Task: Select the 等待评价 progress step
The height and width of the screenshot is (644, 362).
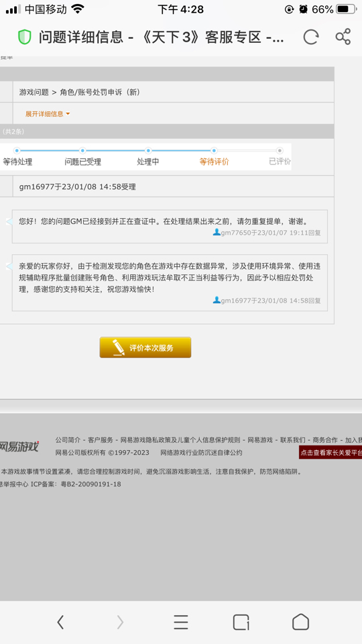Action: tap(214, 162)
